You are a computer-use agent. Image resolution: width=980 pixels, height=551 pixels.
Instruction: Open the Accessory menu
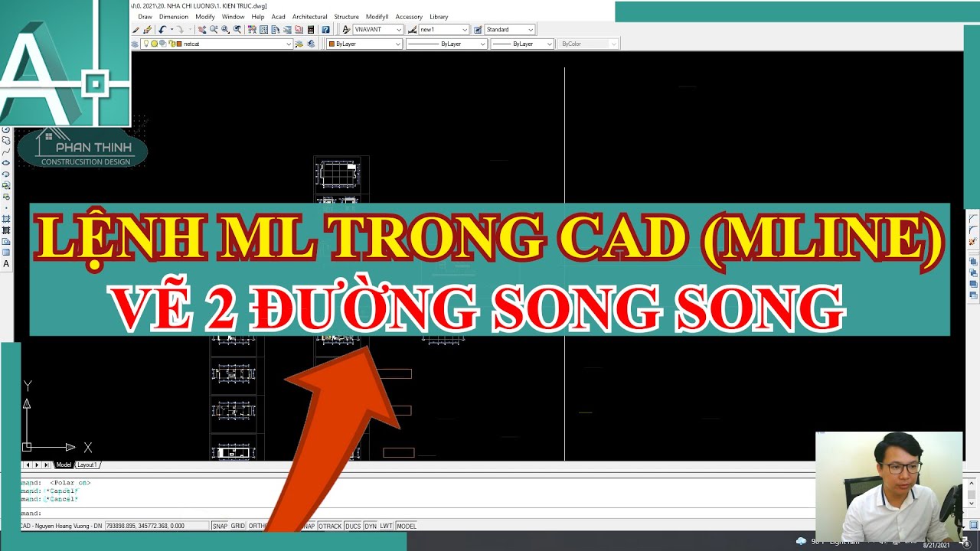click(x=409, y=17)
